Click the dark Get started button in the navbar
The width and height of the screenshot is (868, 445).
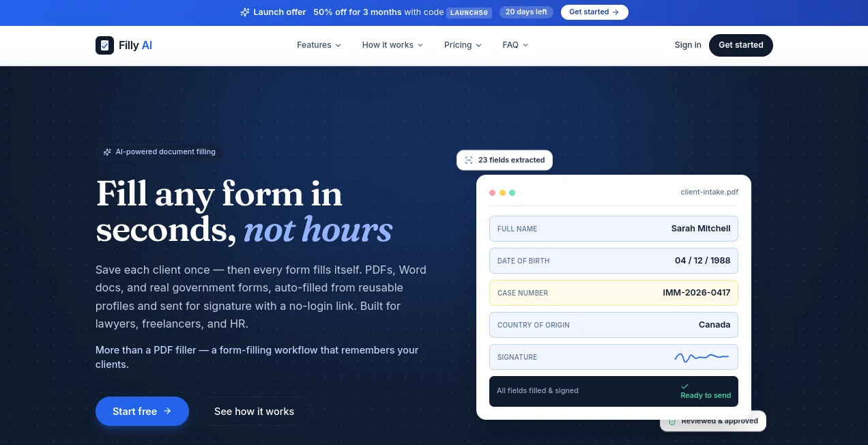pyautogui.click(x=741, y=45)
